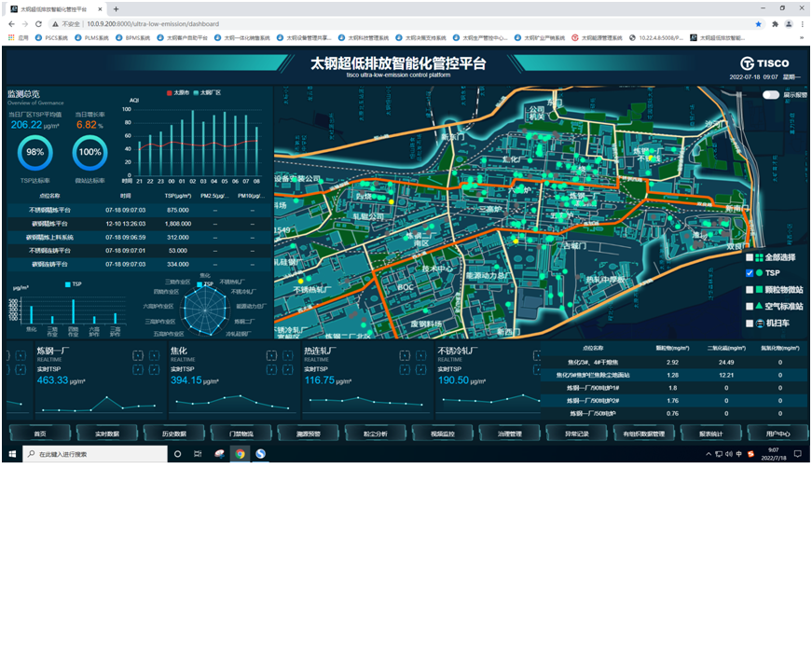Click the 98% TSP达标率 ring gauge
This screenshot has width=812, height=648.
tap(34, 152)
